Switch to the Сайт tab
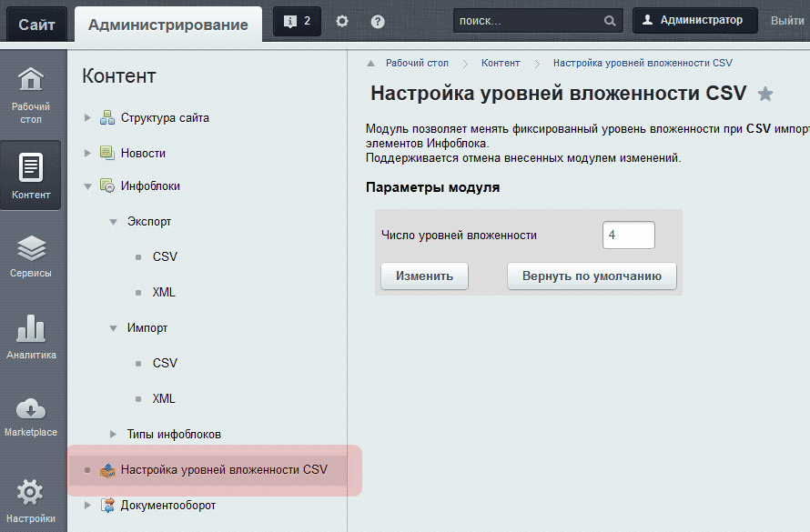 click(36, 25)
